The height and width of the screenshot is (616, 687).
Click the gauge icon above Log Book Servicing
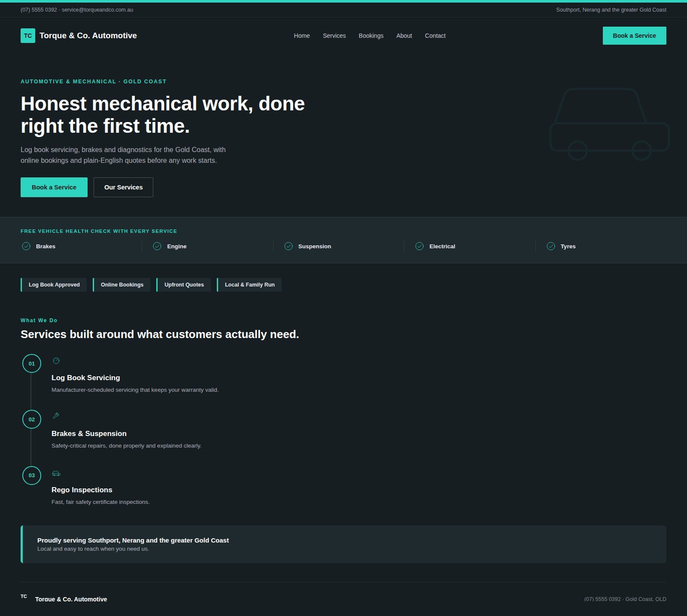tap(56, 361)
